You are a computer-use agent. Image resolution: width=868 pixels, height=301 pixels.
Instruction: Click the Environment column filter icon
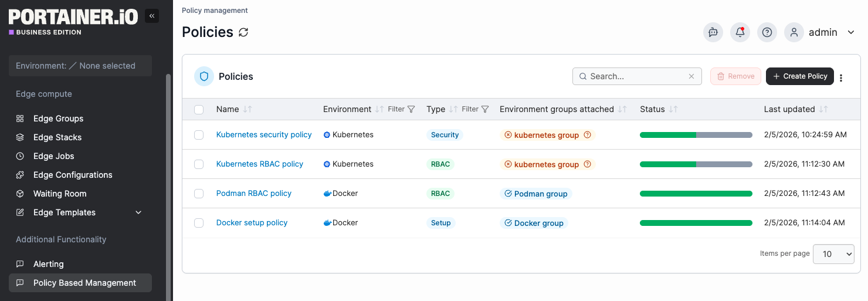click(411, 109)
